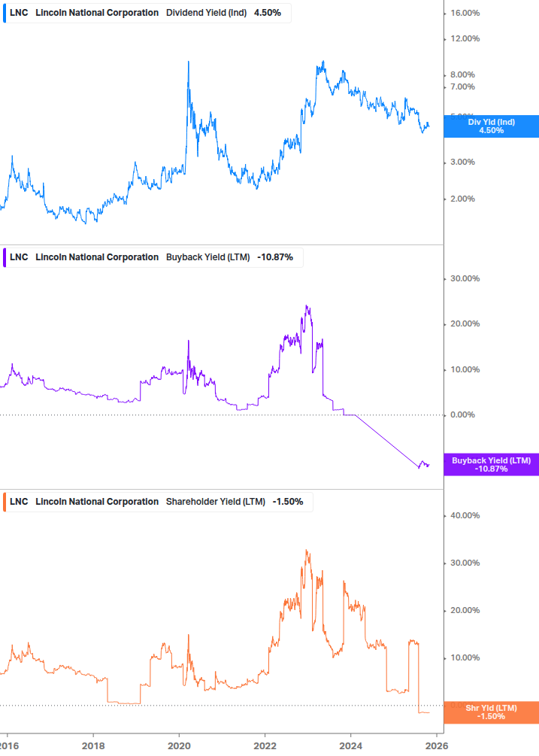
Task: Select the blue Div Yld (Ind) 4.50% tag
Action: 492,126
